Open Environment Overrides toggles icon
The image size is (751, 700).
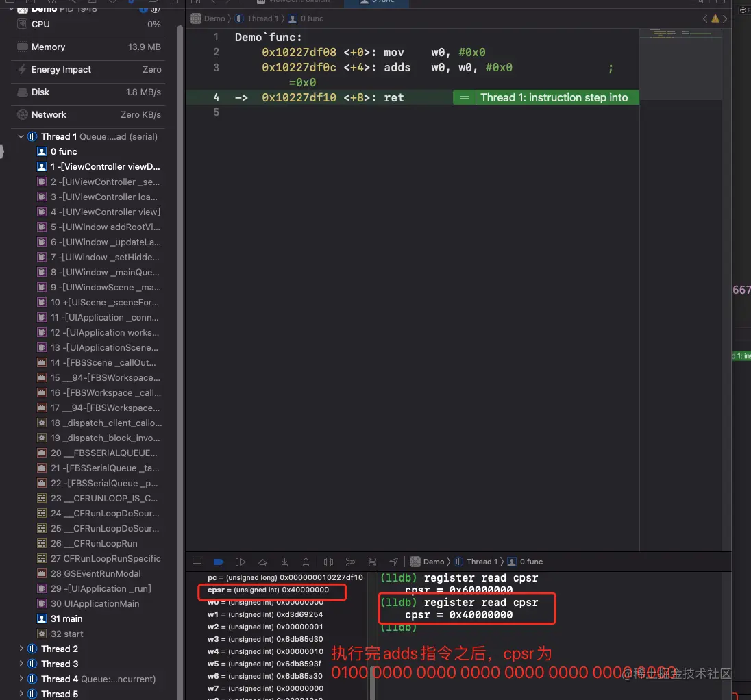click(372, 562)
